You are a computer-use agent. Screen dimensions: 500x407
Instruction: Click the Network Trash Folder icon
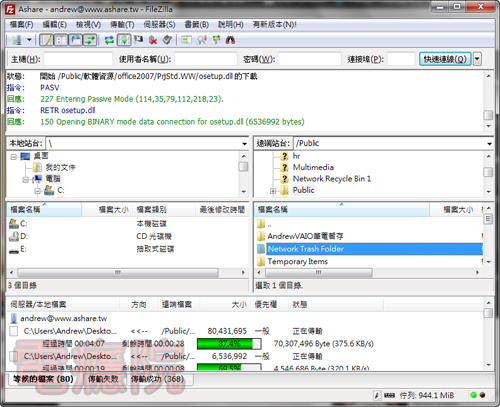point(261,249)
